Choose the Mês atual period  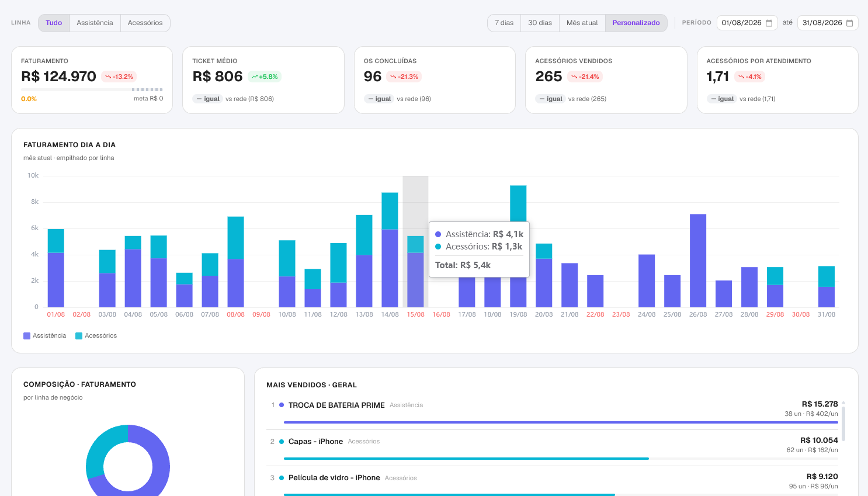582,23
